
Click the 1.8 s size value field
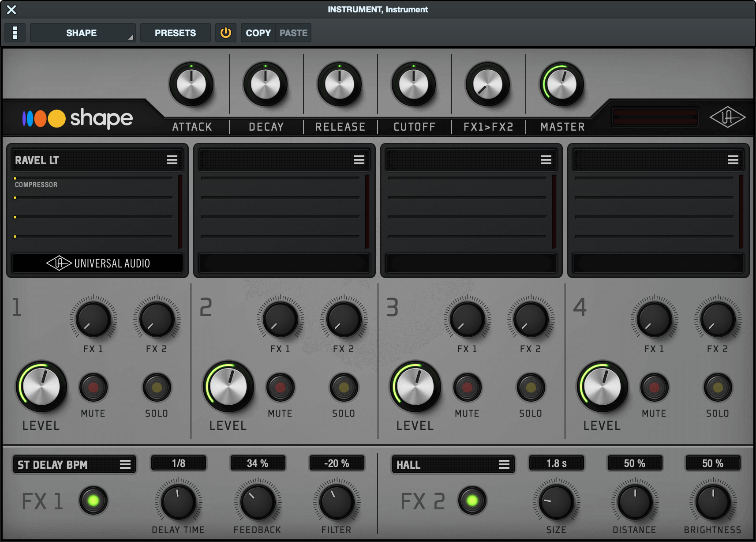556,463
